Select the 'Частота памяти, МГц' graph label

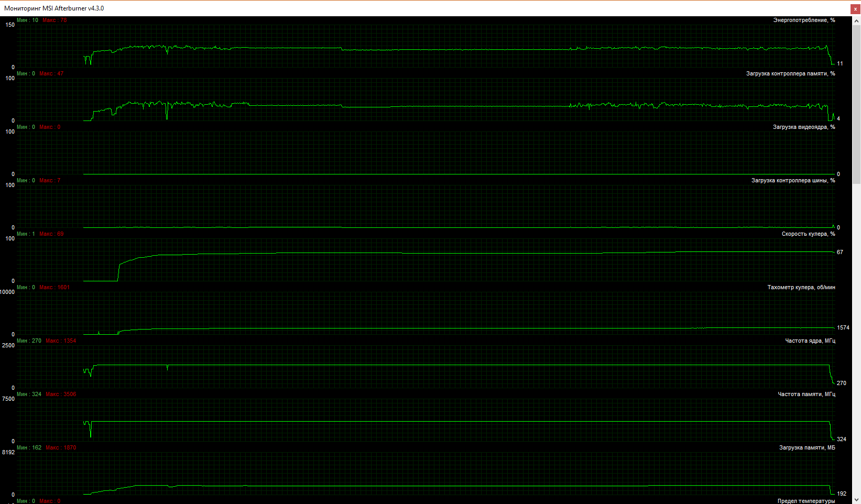click(806, 394)
